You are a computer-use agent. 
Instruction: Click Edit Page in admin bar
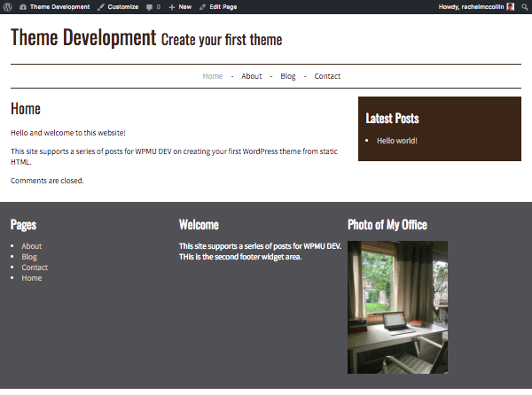point(218,7)
